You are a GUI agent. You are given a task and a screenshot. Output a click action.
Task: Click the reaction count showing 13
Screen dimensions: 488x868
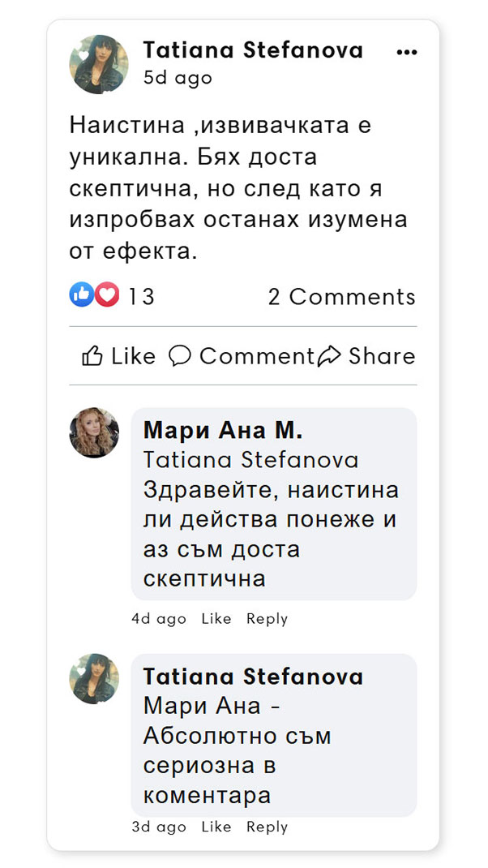click(x=140, y=296)
